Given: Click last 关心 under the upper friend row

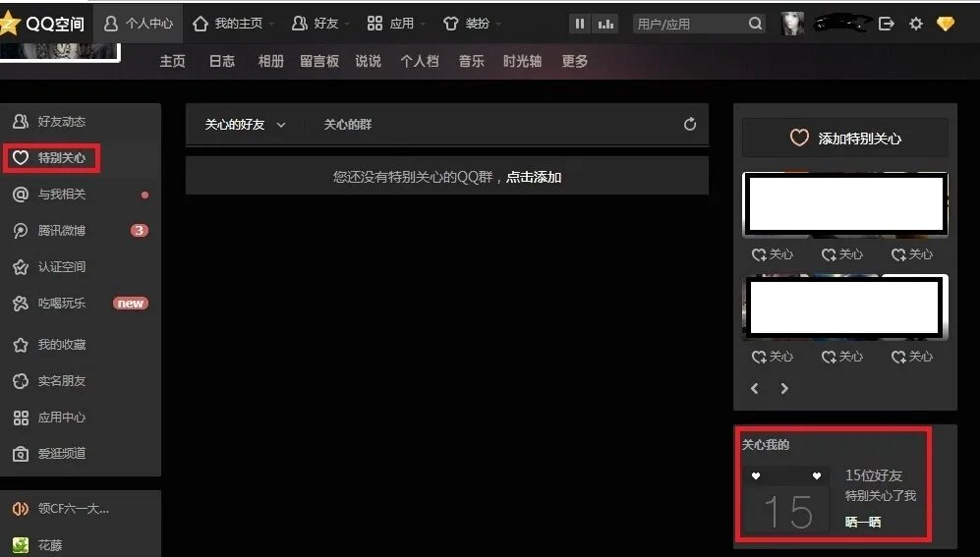Looking at the screenshot, I should click(x=912, y=254).
